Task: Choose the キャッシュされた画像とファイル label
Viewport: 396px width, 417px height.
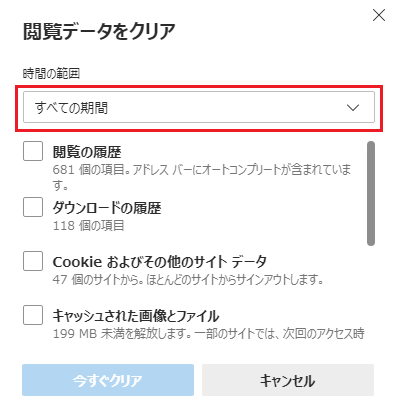Action: click(136, 316)
